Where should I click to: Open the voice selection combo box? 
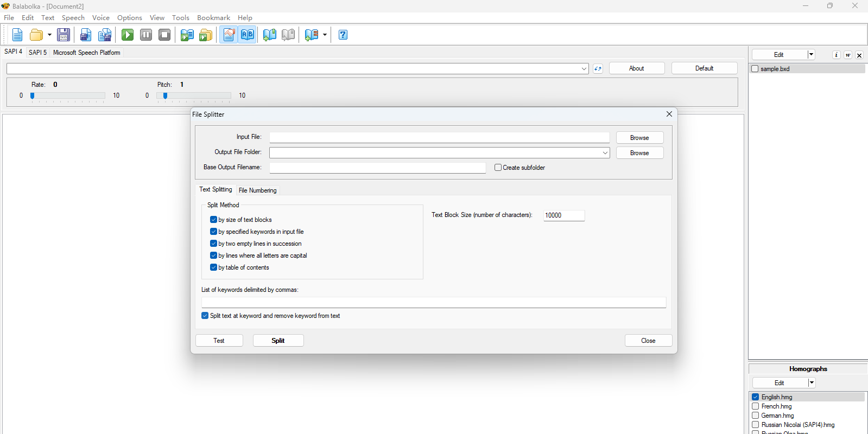[584, 69]
